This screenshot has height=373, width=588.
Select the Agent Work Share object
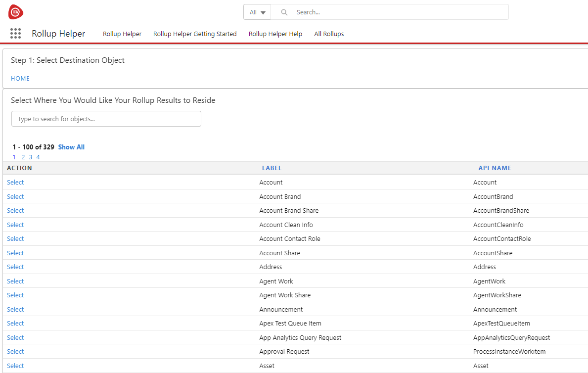15,295
